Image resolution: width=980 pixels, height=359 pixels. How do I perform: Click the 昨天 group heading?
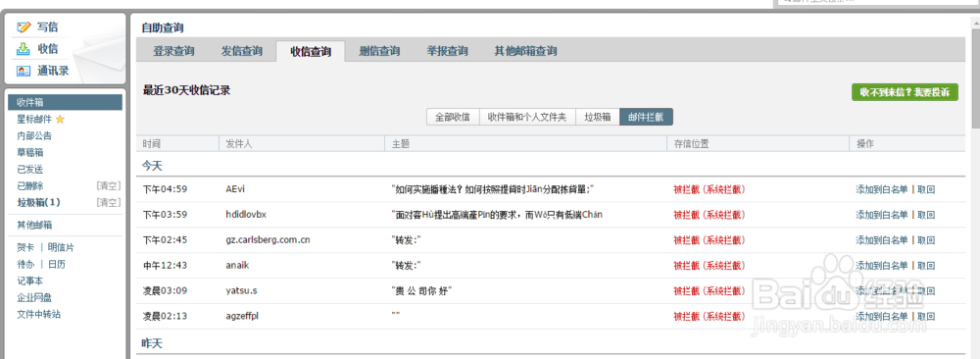point(152,343)
